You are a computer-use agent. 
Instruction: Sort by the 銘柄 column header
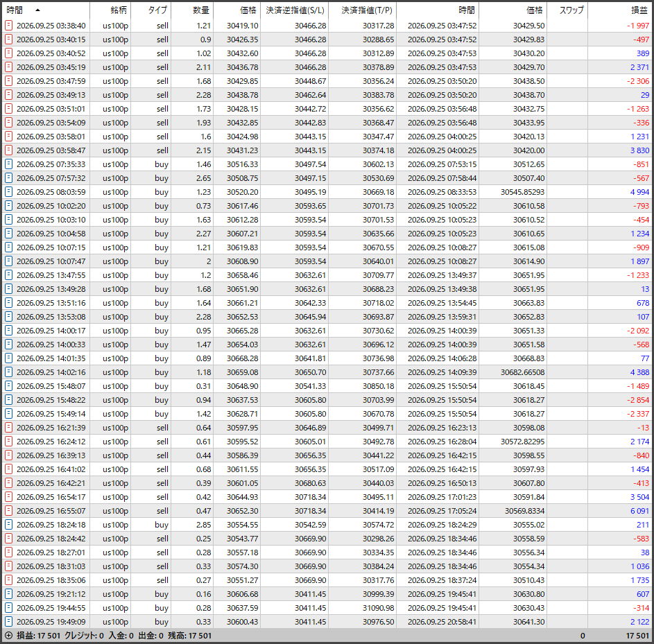tap(119, 10)
